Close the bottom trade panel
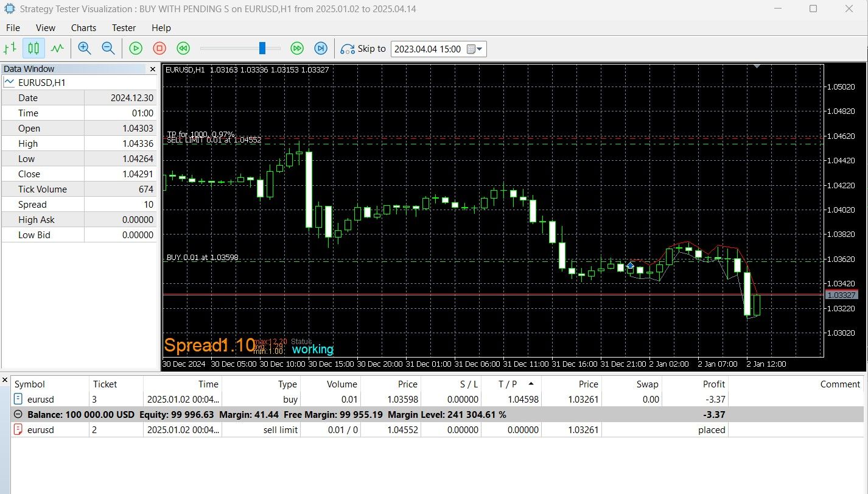Image resolution: width=868 pixels, height=494 pixels. 5,380
